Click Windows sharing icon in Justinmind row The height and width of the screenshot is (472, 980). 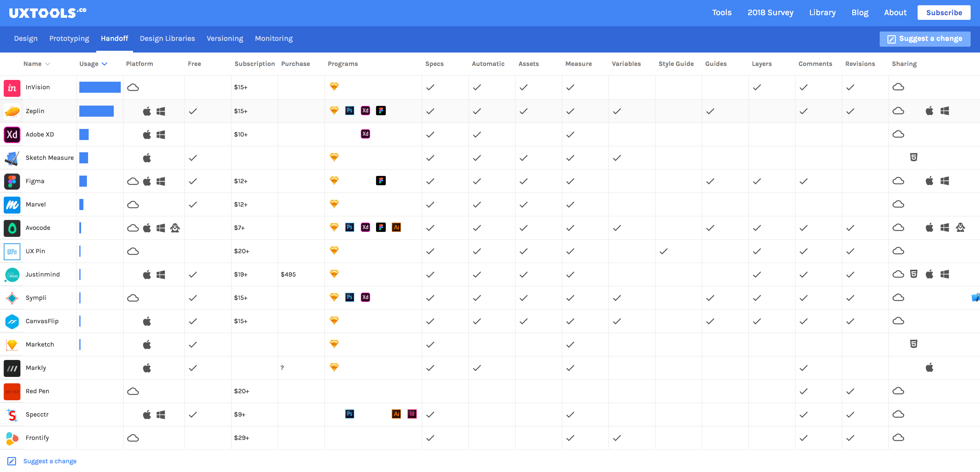945,275
